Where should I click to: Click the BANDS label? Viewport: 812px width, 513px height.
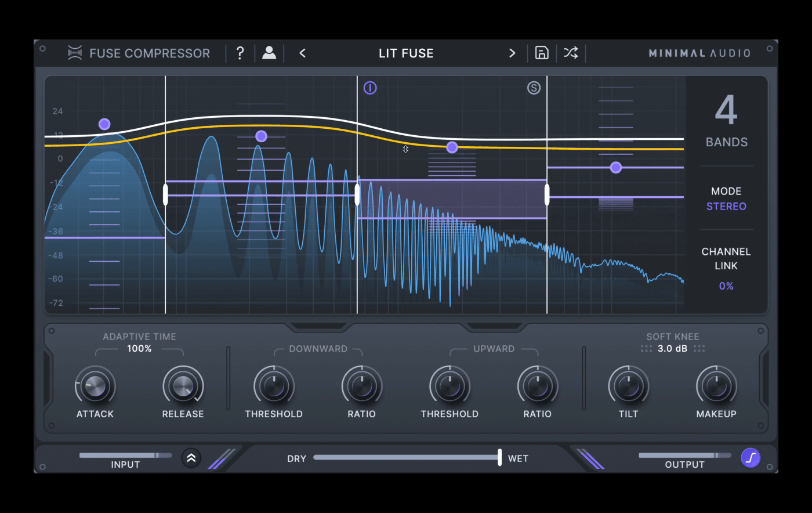point(726,142)
